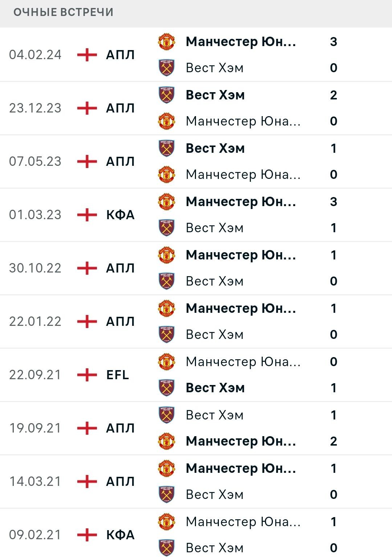
Task: Click КФА label for 09.02.21 match
Action: [x=120, y=535]
